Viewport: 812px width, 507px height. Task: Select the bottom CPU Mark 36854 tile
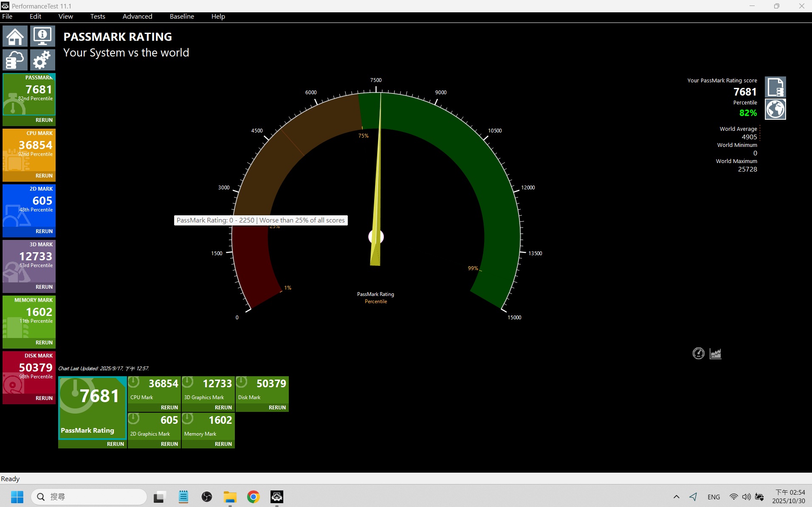[x=154, y=389]
